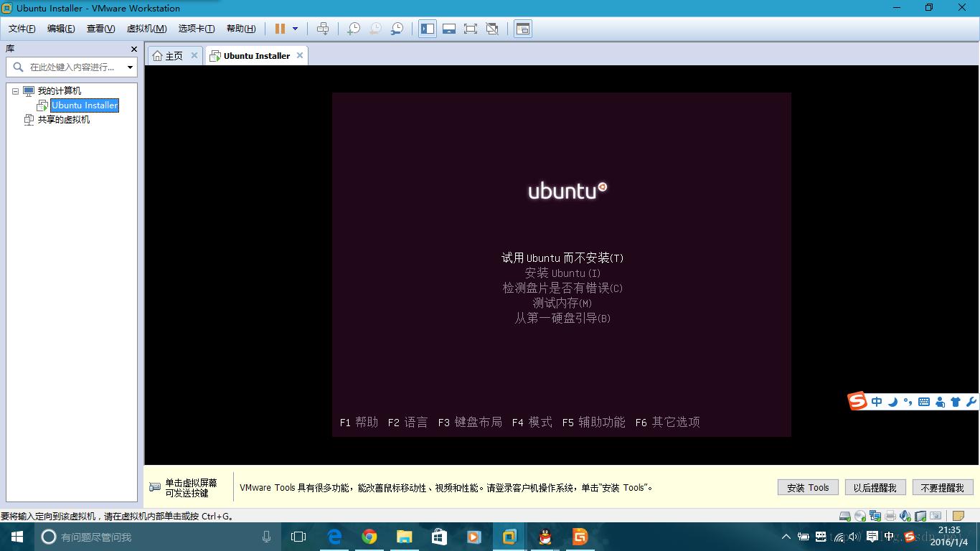The width and height of the screenshot is (980, 551).
Task: Choose 测试内存(M) boot option
Action: point(562,303)
